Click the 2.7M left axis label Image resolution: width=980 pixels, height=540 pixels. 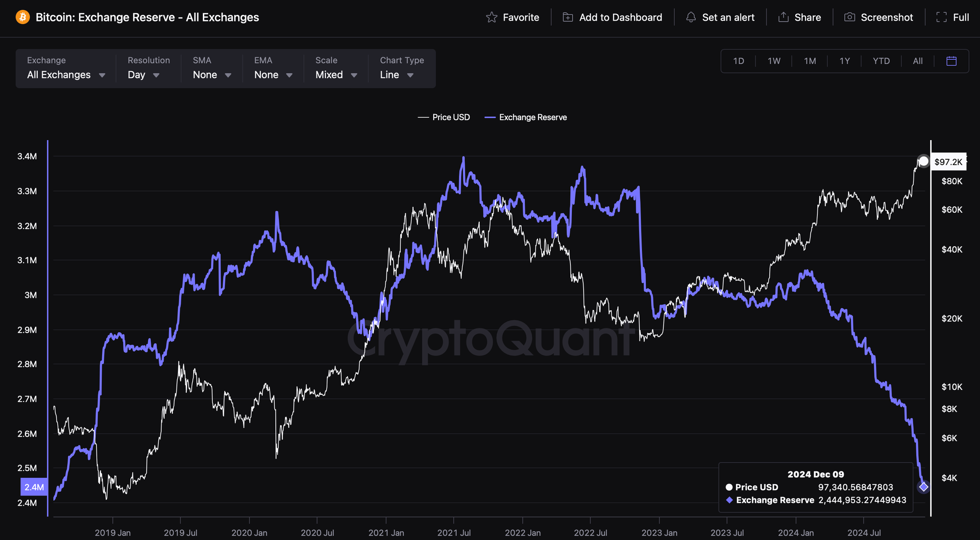pyautogui.click(x=27, y=399)
